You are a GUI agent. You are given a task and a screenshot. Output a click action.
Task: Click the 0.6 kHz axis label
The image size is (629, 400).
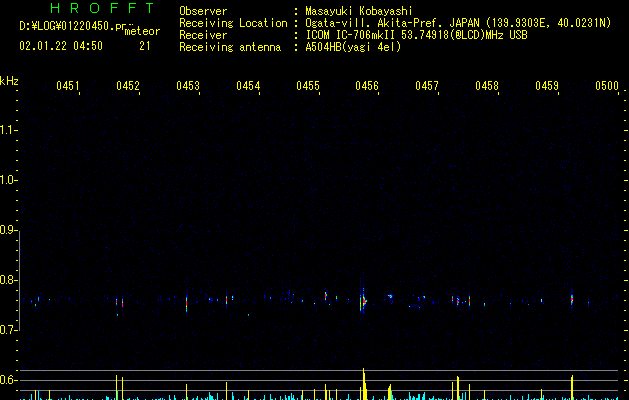[x=8, y=380]
